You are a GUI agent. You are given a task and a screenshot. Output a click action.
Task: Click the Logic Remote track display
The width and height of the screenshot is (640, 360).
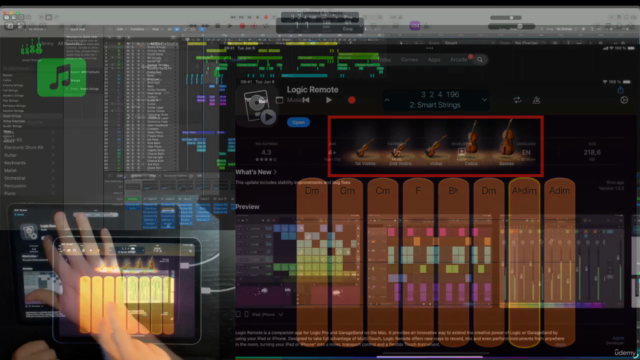(x=435, y=100)
